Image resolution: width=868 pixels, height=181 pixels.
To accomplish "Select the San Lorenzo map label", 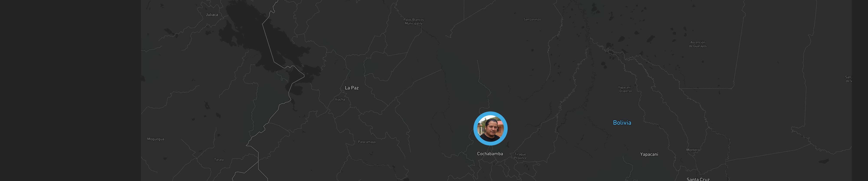I will 532,20.
